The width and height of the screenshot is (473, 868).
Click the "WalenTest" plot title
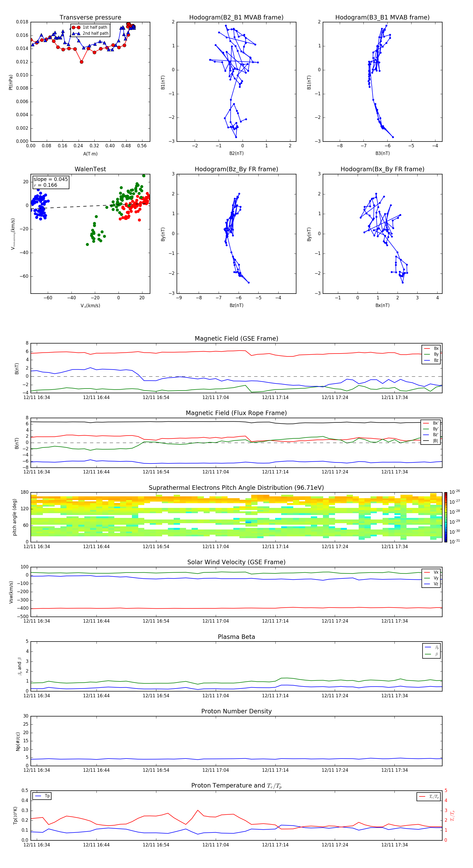pos(90,169)
